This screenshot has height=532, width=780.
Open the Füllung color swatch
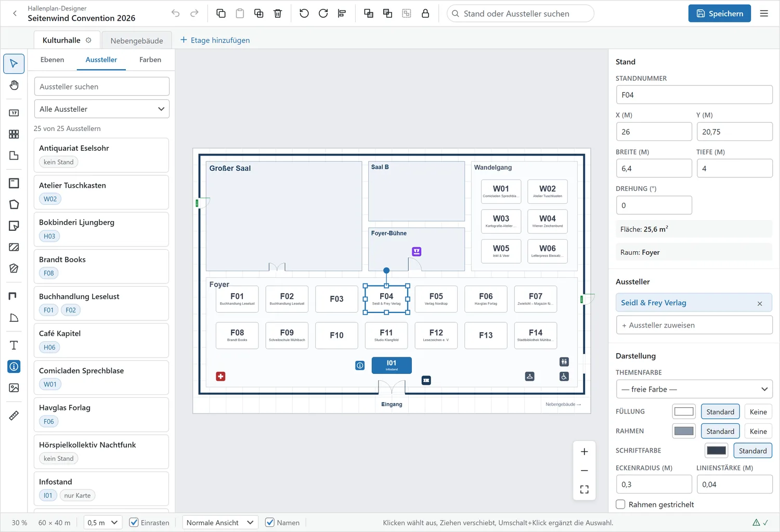point(684,412)
